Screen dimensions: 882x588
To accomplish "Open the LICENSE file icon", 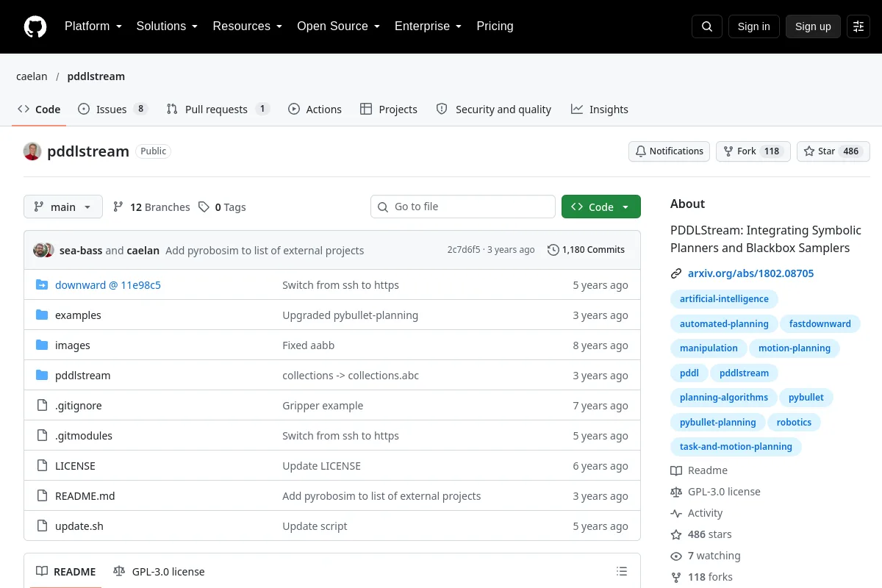I will [42, 466].
